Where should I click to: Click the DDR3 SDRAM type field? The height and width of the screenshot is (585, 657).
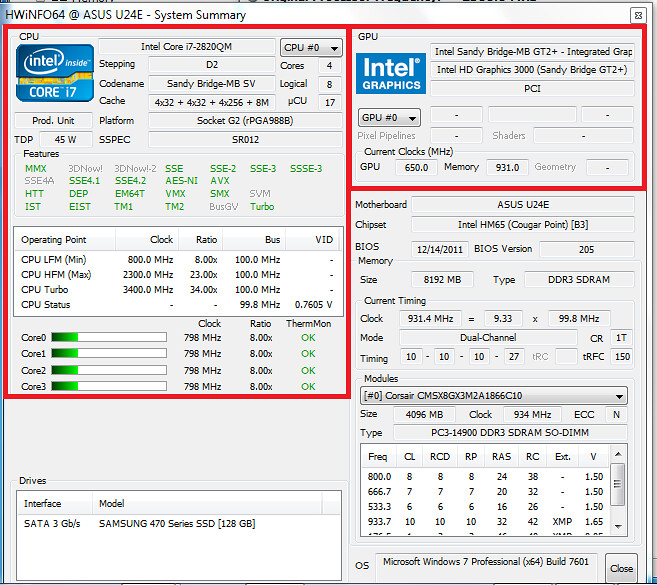pos(579,280)
